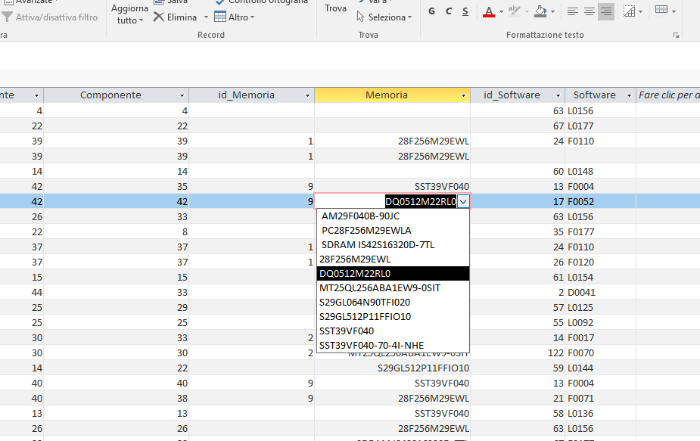
Task: Open the Componente column filter arrow
Action: [x=182, y=96]
